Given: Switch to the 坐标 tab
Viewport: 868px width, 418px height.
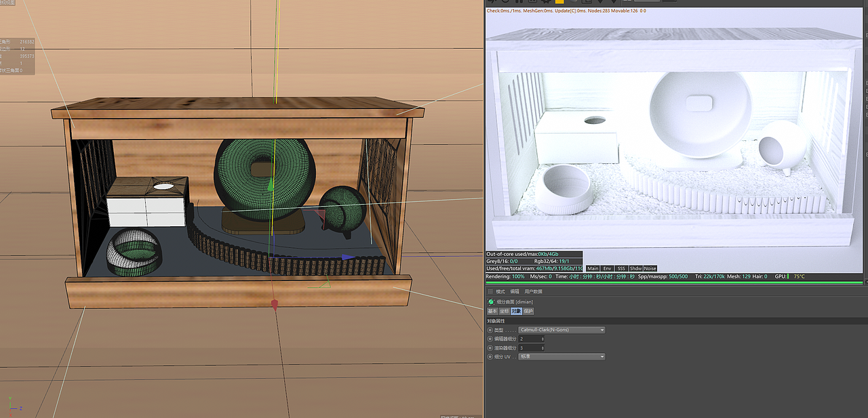Looking at the screenshot, I should (504, 311).
